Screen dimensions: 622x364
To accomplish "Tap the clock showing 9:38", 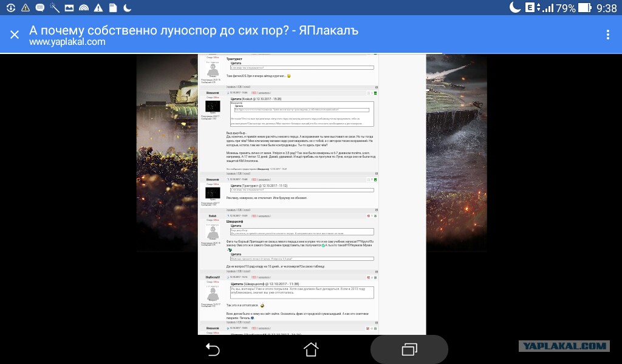I will click(x=607, y=8).
